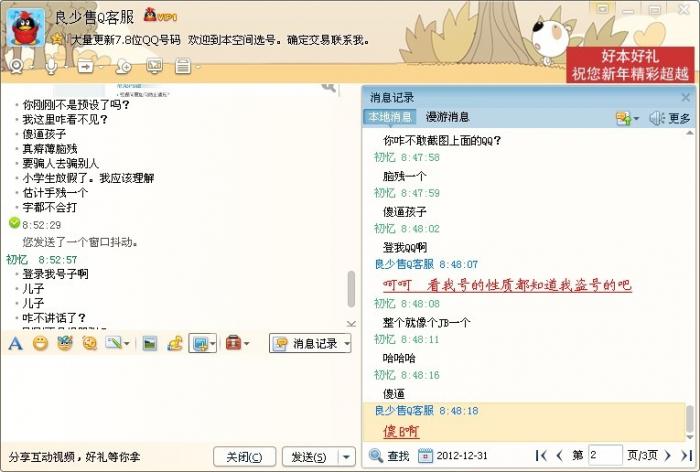Click the 分享互动视频，好礼等你拿 promo link

click(x=74, y=457)
